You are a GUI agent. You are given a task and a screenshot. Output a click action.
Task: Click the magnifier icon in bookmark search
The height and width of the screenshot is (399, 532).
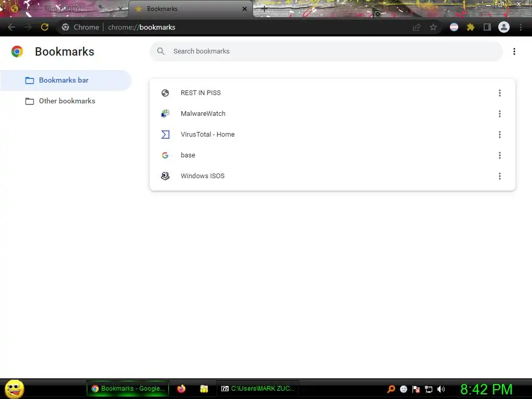[x=161, y=51]
